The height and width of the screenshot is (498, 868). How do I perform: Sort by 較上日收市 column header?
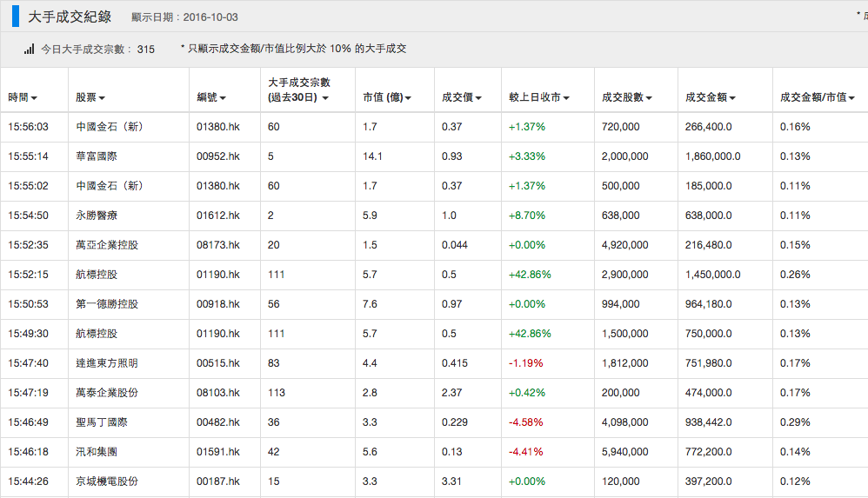point(539,97)
